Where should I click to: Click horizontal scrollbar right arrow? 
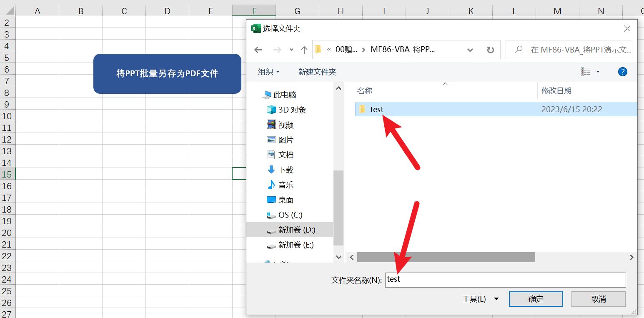pyautogui.click(x=632, y=257)
